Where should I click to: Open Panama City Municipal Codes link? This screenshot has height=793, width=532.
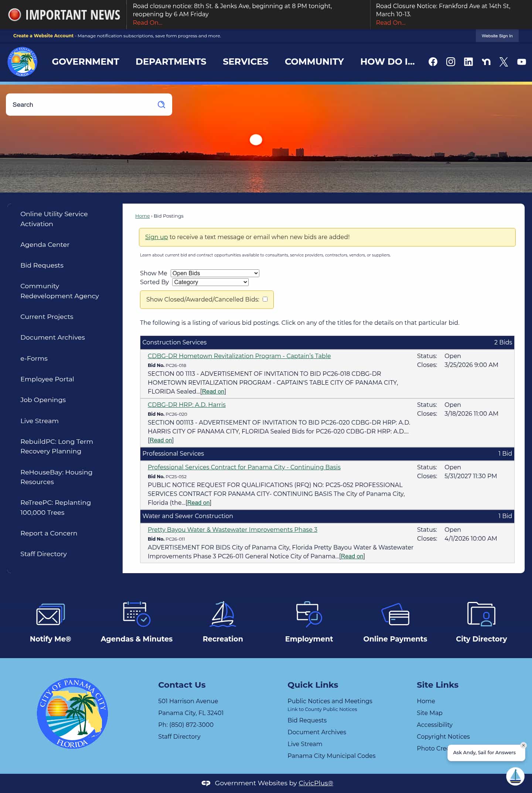(331, 756)
